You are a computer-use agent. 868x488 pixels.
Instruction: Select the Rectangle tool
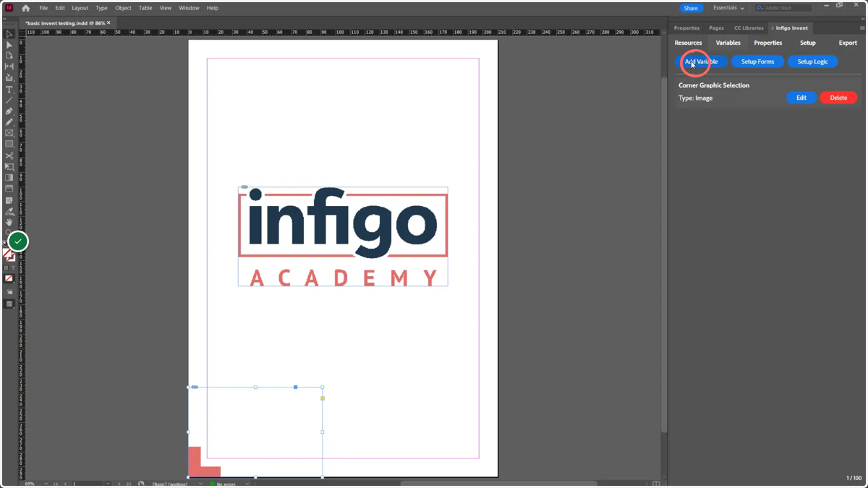click(x=9, y=144)
